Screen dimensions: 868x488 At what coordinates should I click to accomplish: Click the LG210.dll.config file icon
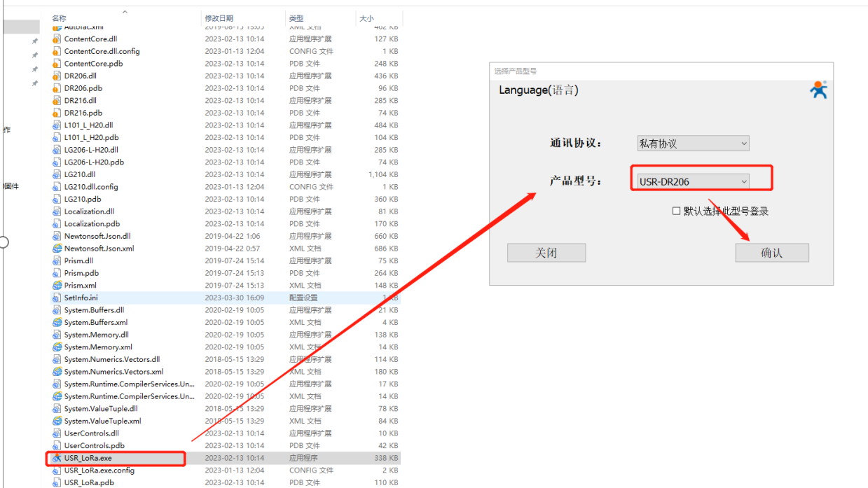[x=57, y=187]
